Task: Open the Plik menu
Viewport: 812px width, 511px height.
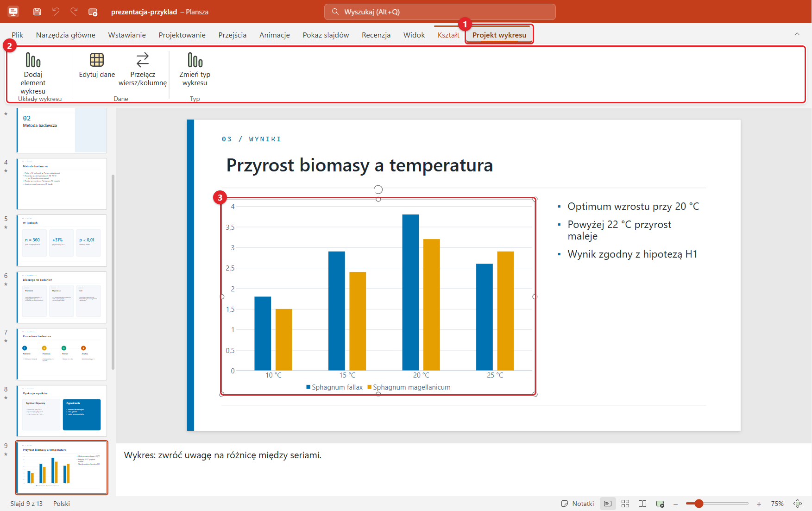Action: coord(18,35)
